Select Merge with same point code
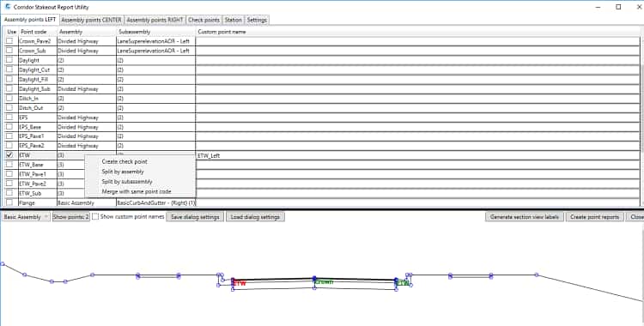 coord(137,191)
